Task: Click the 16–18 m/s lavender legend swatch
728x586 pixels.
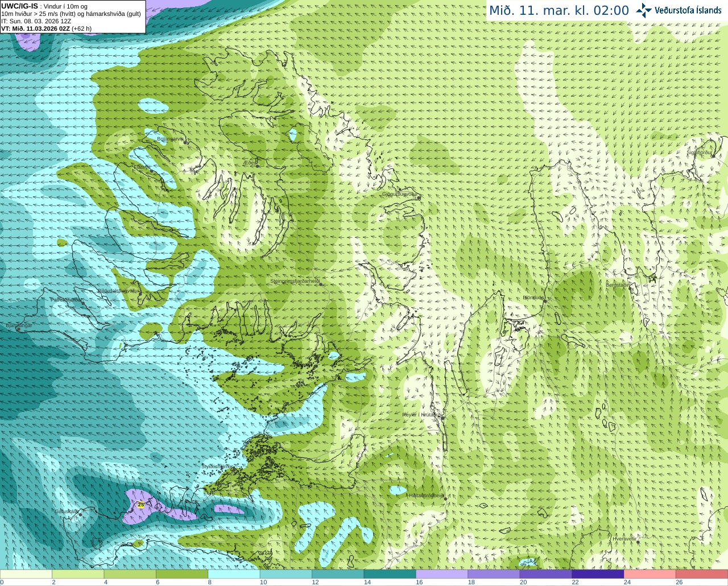Action: 442,574
